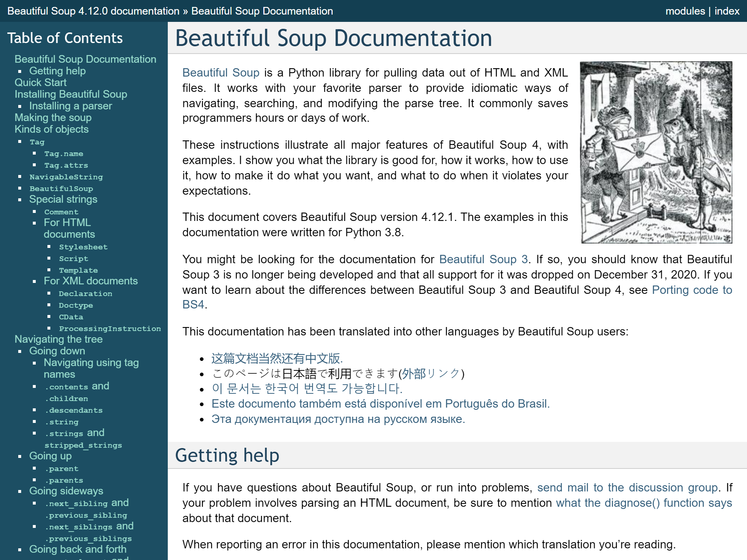
Task: Open Porting code to BS4 link
Action: click(x=692, y=290)
